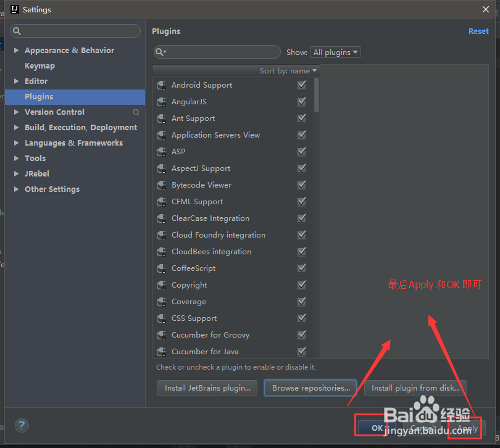Image resolution: width=500 pixels, height=448 pixels.
Task: Expand the Other Settings node arrow
Action: tap(16, 189)
